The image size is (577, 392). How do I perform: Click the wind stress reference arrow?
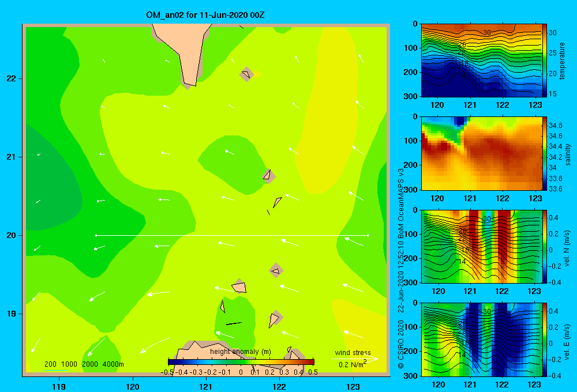354,359
